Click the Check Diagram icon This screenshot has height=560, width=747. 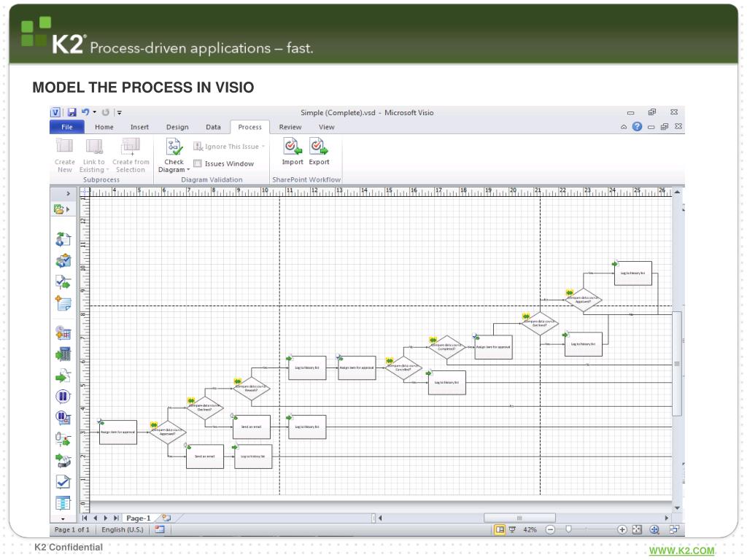tap(174, 147)
